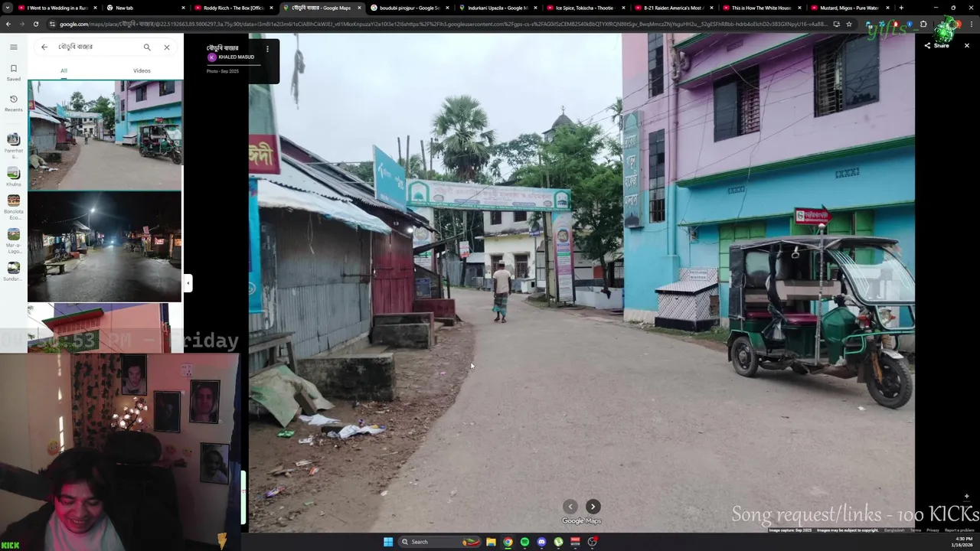Image resolution: width=980 pixels, height=551 pixels.
Task: Open a new browser tab
Action: [901, 8]
